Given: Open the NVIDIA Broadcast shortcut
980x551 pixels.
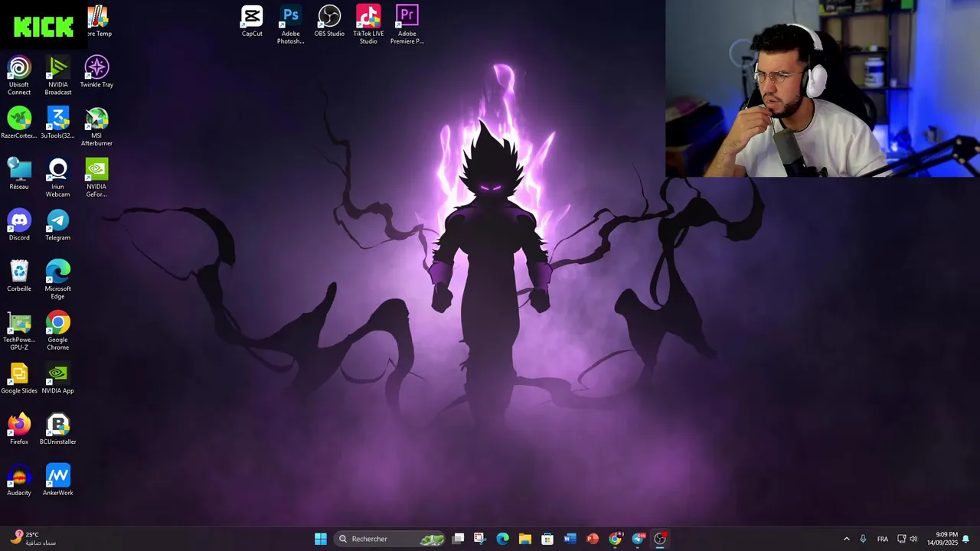Looking at the screenshot, I should (58, 75).
